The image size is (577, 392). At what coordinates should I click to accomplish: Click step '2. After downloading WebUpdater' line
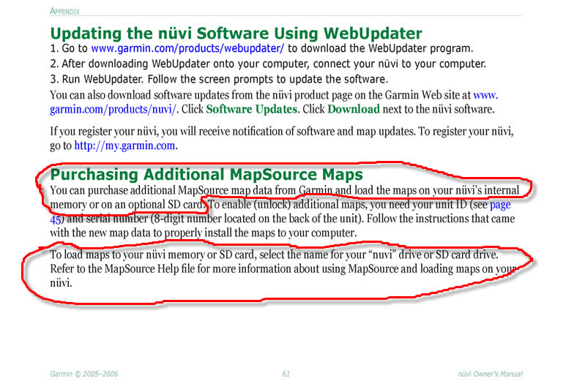pos(268,64)
